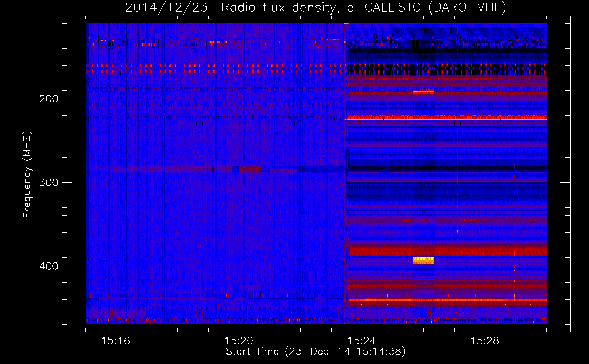The width and height of the screenshot is (589, 364).
Task: Click the Start Time axis caption
Action: pyautogui.click(x=316, y=352)
